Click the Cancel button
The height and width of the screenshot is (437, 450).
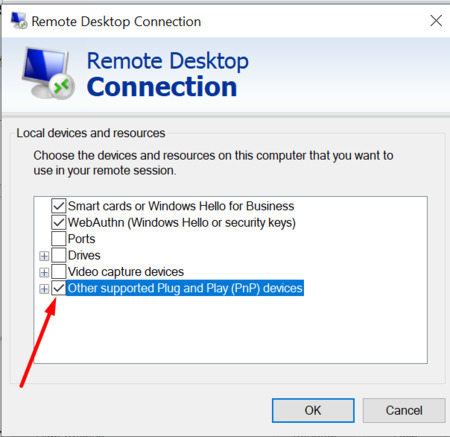tap(404, 410)
